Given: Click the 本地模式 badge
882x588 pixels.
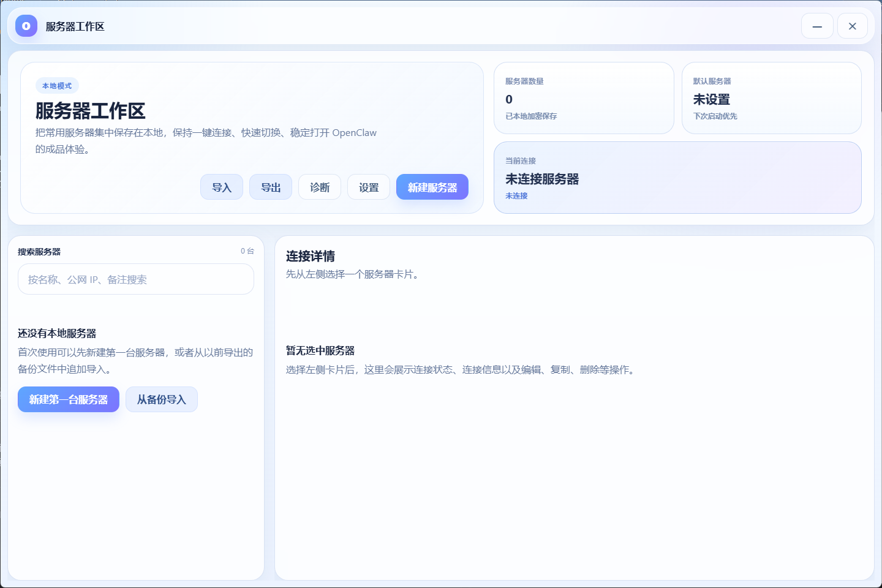Looking at the screenshot, I should [x=56, y=85].
